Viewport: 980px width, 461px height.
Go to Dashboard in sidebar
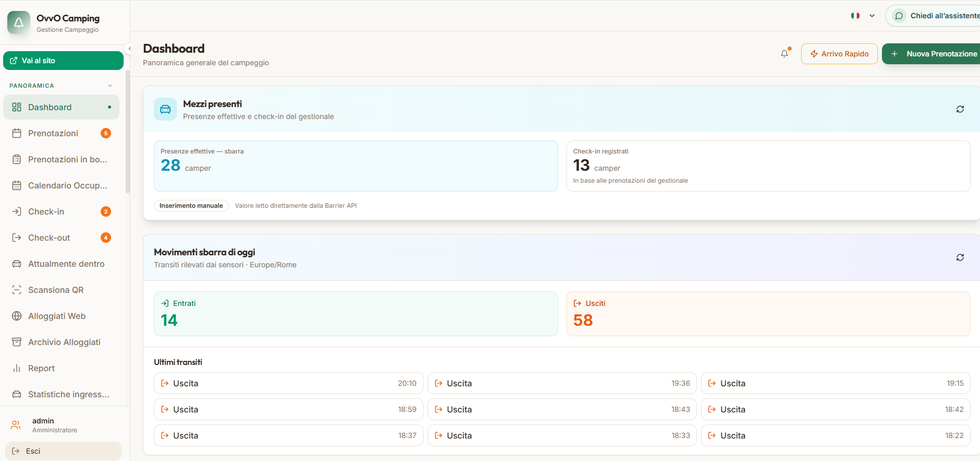[62, 107]
